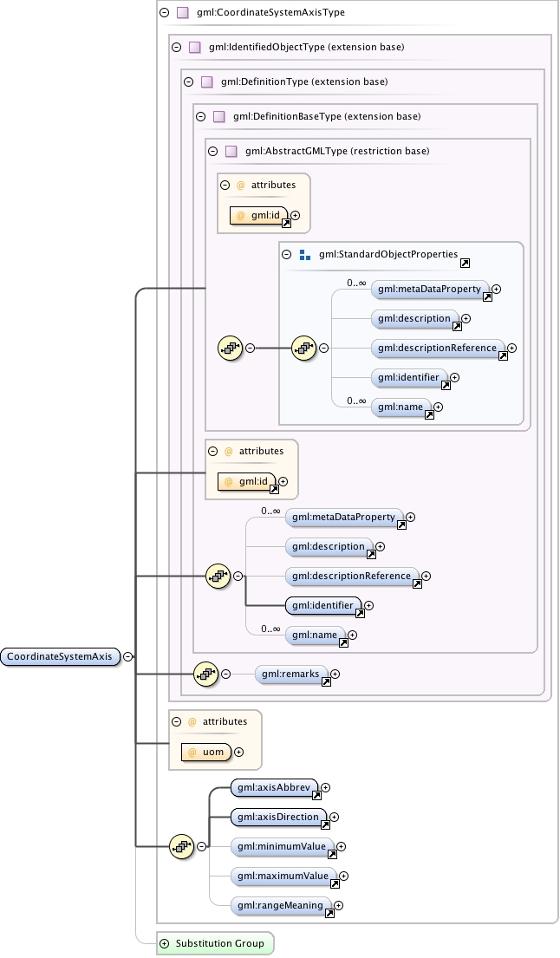Follow reference arrow on gml:axisDirection
Viewport: 560px width, 958px height.
[x=325, y=824]
